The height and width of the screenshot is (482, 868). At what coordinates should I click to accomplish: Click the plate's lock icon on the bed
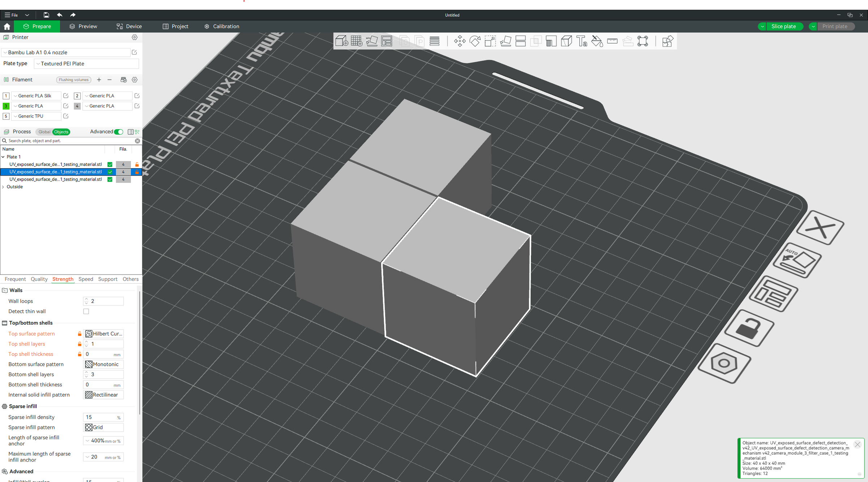(x=749, y=329)
